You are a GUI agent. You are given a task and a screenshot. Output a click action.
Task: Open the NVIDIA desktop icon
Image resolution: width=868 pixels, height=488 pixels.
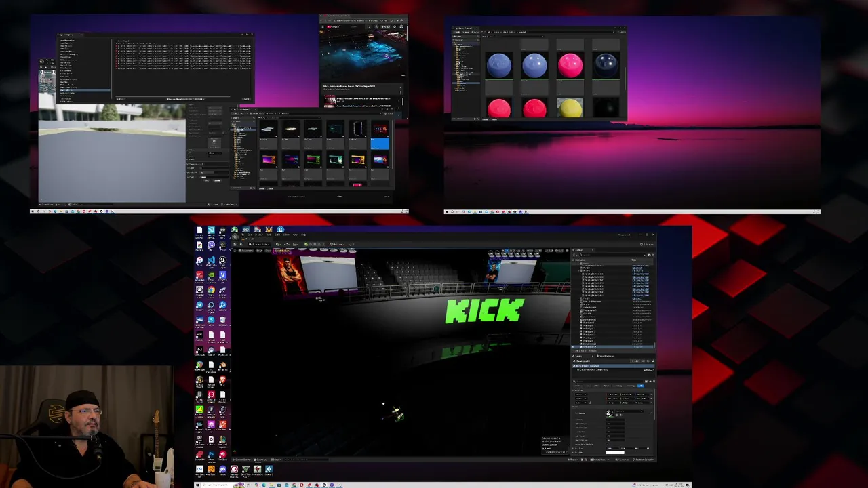tap(211, 275)
